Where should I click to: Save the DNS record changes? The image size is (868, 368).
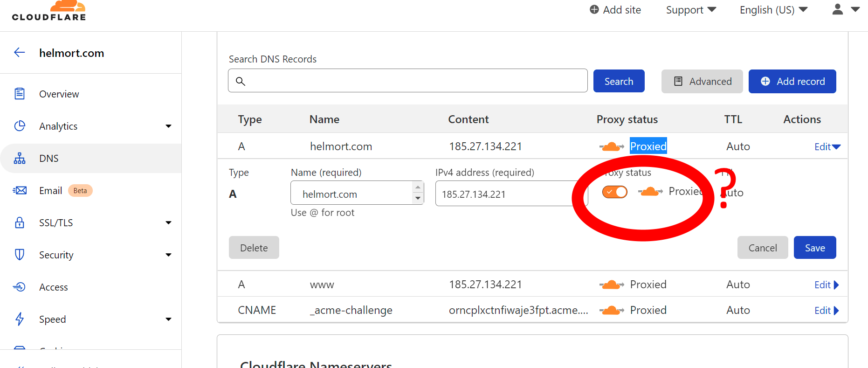tap(814, 248)
